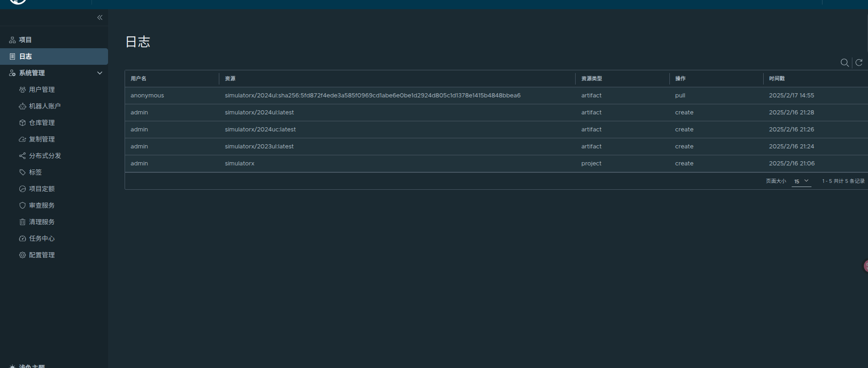868x368 pixels.
Task: Select the anonymous username cell
Action: tap(147, 96)
